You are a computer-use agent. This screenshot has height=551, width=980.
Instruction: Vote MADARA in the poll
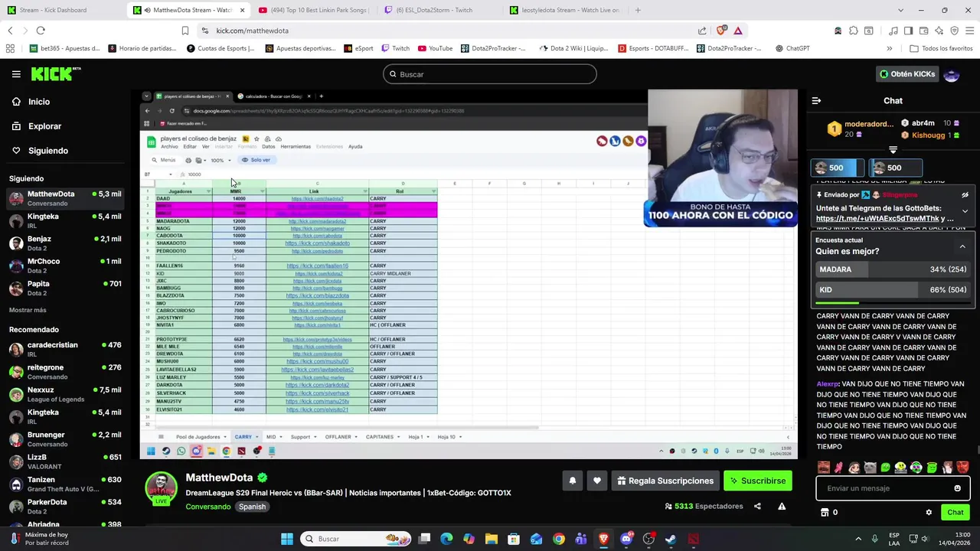point(893,269)
